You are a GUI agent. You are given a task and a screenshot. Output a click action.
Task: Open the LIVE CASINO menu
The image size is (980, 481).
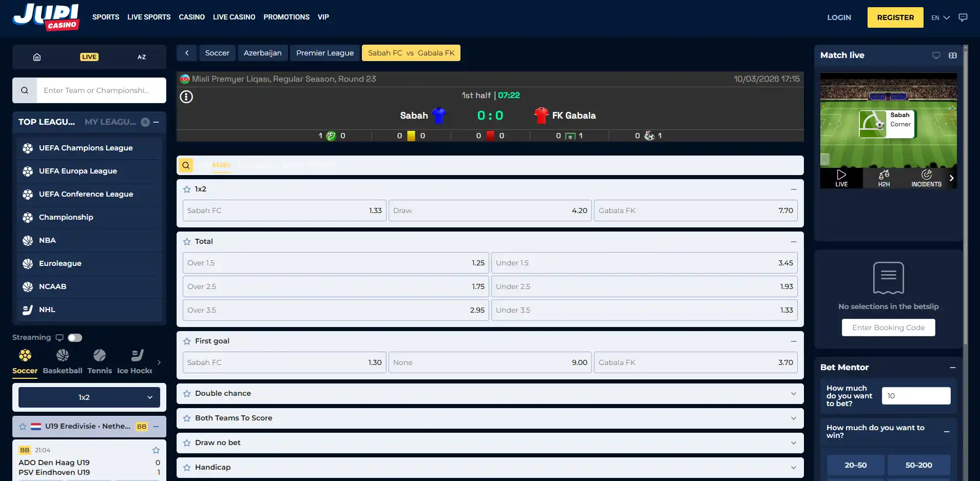point(234,17)
